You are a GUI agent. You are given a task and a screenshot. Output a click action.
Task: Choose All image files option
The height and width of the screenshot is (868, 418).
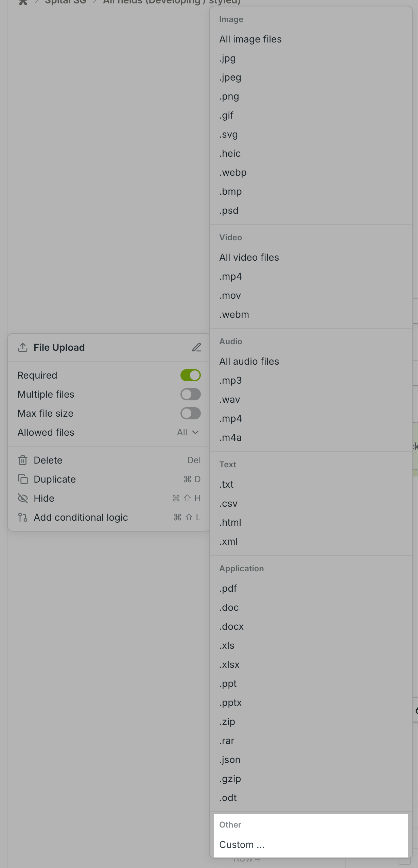tap(311, 39)
